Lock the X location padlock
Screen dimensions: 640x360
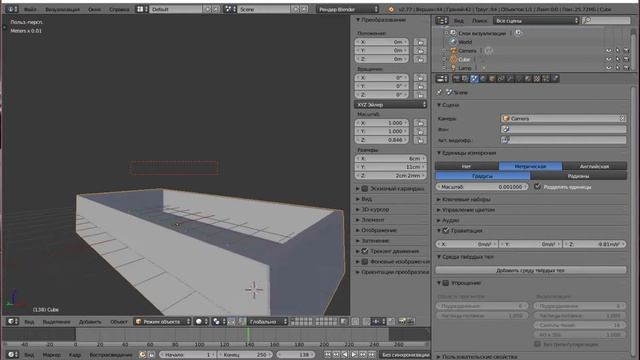pos(420,42)
